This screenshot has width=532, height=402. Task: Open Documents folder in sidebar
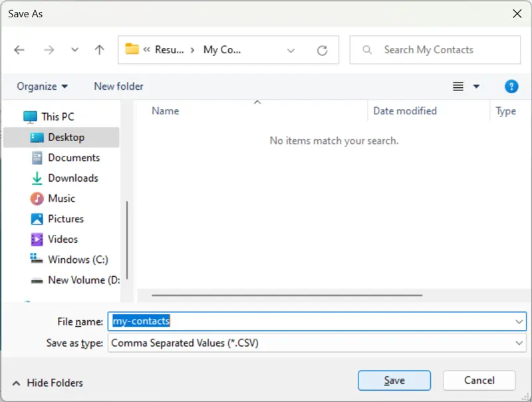pyautogui.click(x=61, y=158)
